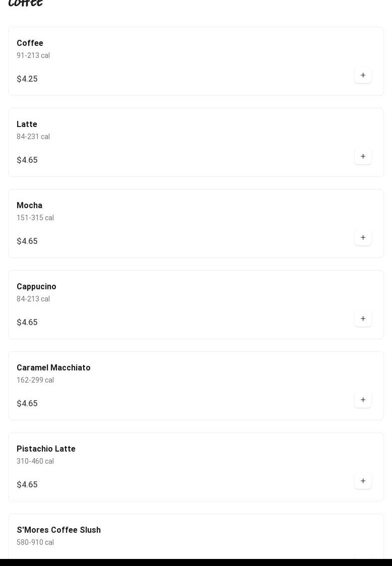
Task: Click the Cappucino item heading
Action: click(36, 287)
